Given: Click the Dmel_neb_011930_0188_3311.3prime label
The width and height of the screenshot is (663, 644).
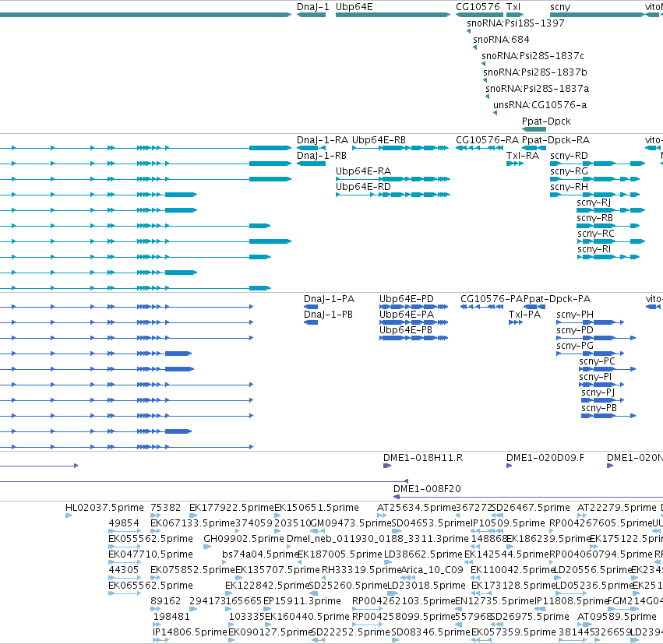Looking at the screenshot, I should [x=378, y=539].
